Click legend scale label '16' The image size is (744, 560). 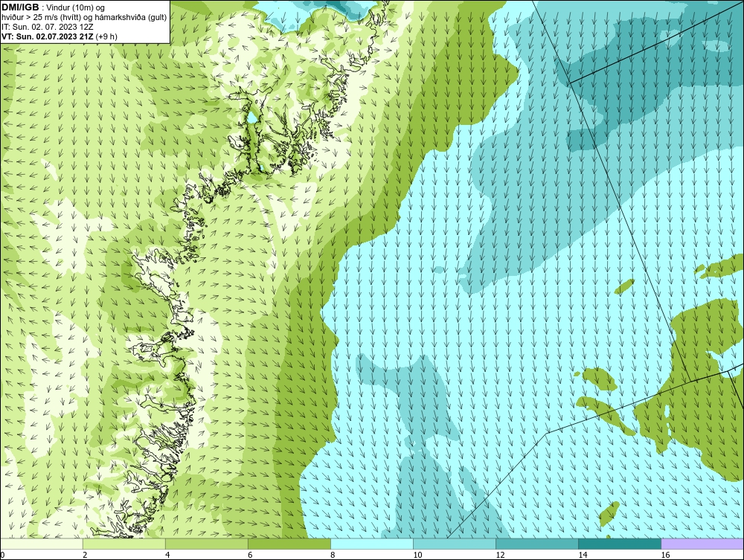tap(665, 555)
